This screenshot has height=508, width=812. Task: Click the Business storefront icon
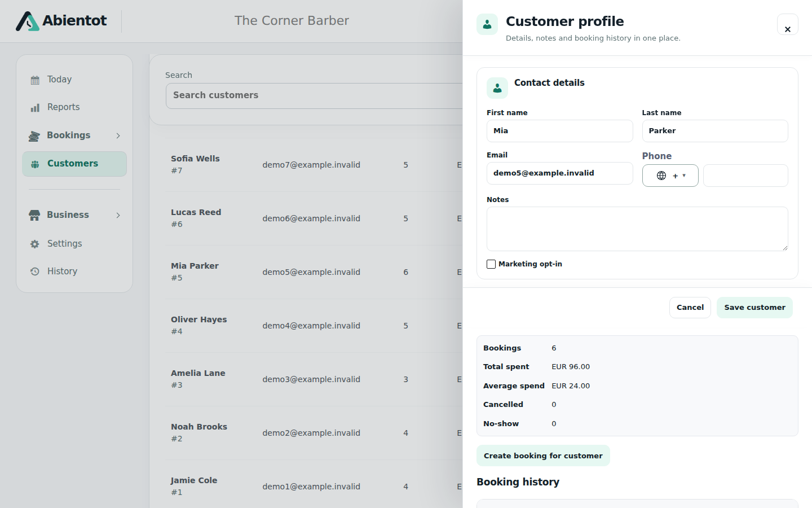34,215
